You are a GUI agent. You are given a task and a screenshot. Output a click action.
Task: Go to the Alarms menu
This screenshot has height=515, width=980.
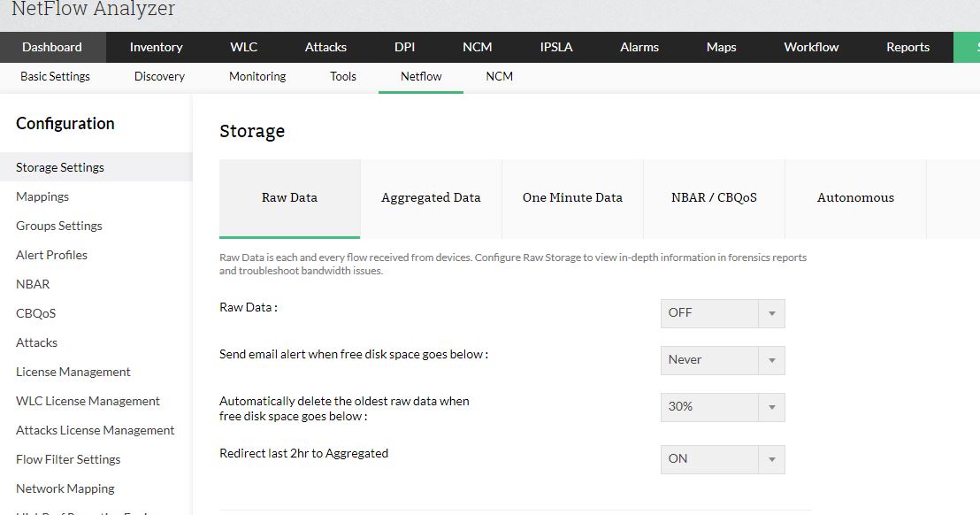[x=639, y=47]
